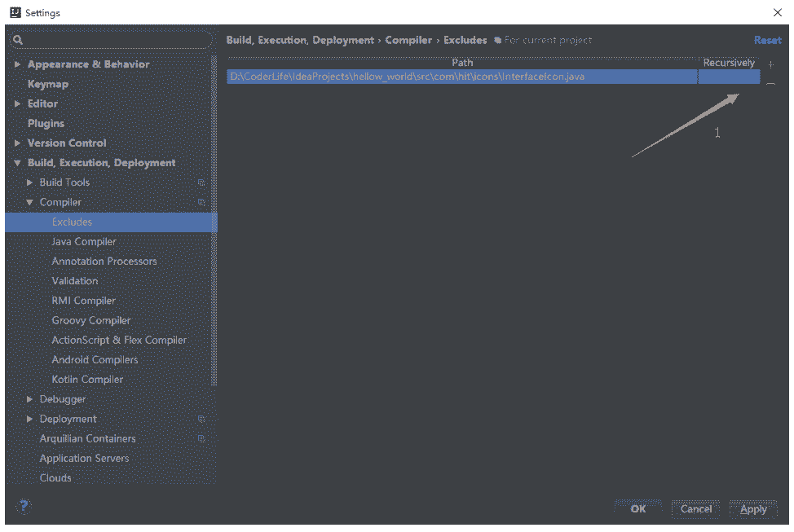Viewport: 794px width, 532px height.
Task: Click the Reset link
Action: coord(767,40)
